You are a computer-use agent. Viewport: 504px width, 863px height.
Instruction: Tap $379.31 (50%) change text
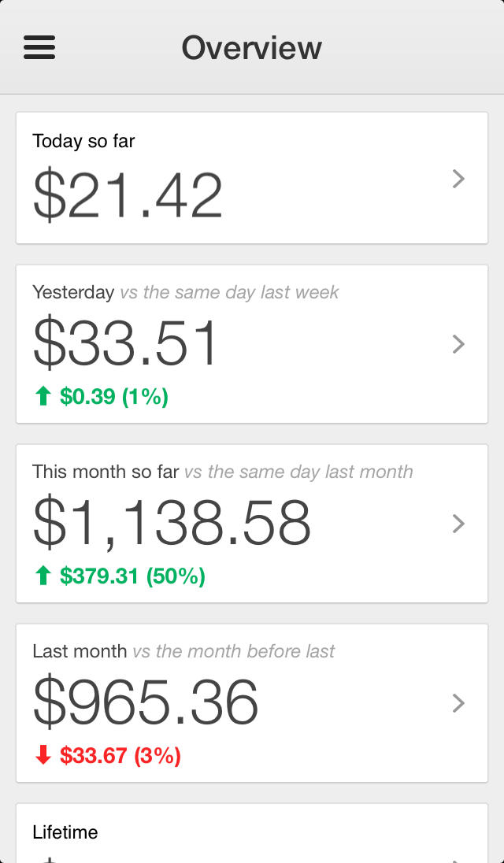132,576
